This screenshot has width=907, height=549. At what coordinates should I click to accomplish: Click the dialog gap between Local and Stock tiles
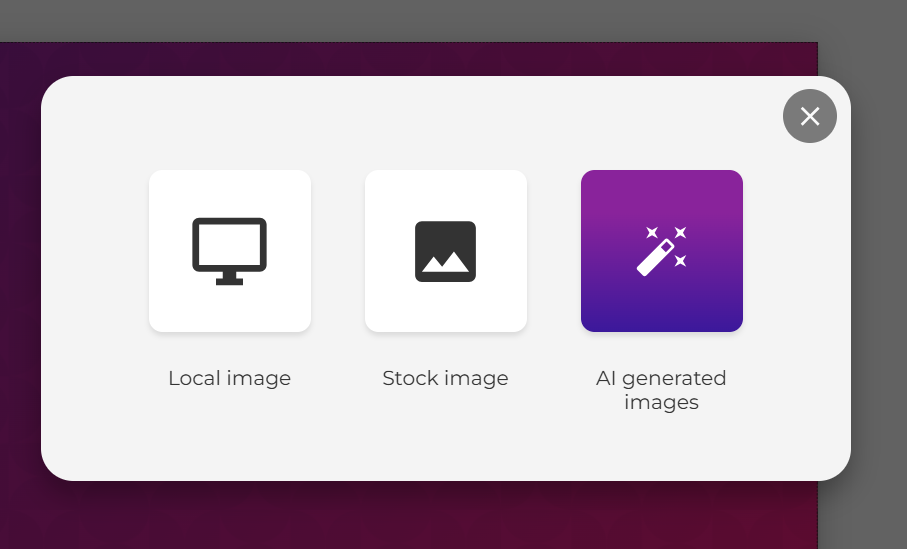click(338, 250)
